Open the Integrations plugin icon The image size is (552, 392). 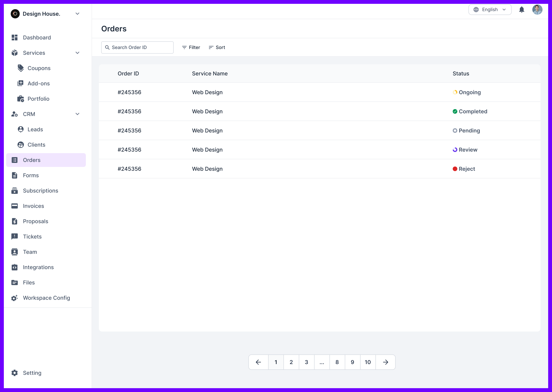[14, 267]
